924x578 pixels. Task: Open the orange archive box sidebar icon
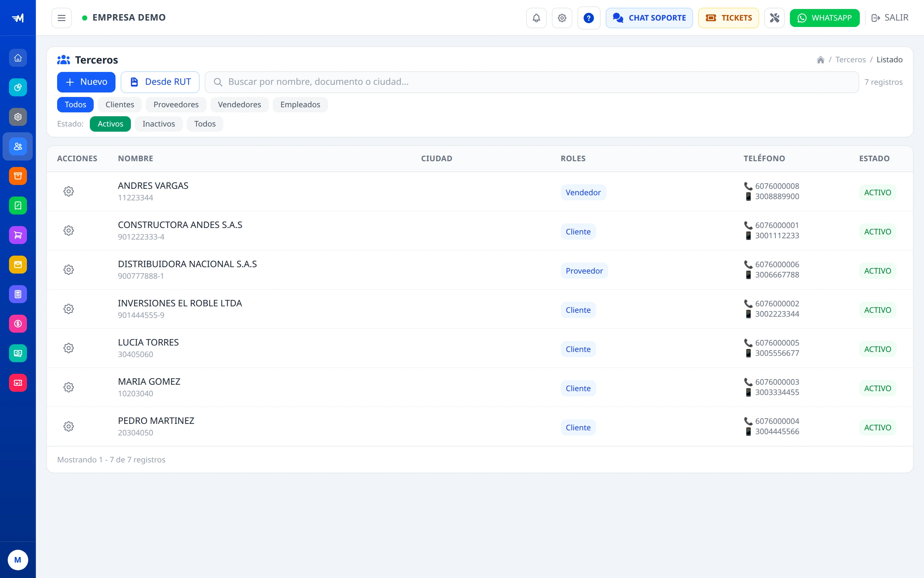(x=18, y=176)
